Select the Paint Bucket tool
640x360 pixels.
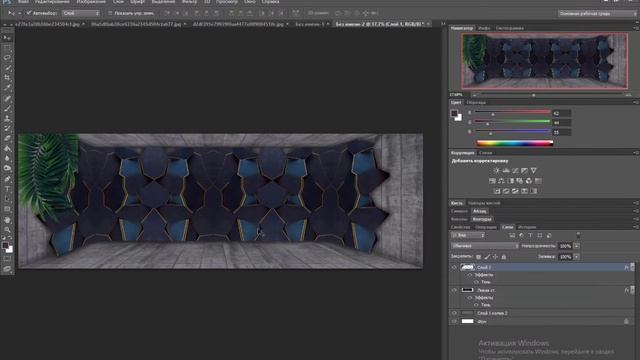pos(7,148)
